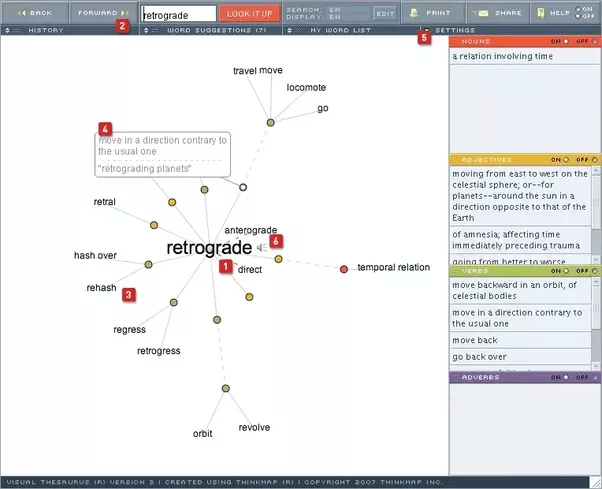Click the hollow selected meaning node

pos(243,187)
